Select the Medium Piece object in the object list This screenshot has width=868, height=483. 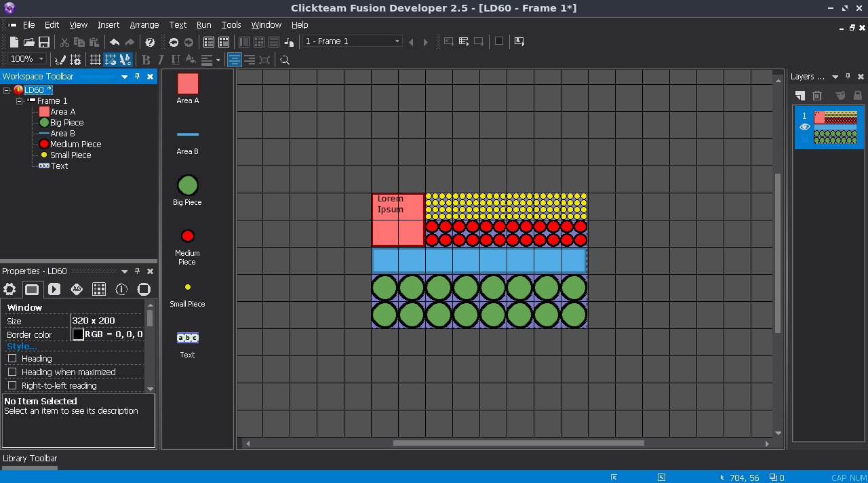187,246
